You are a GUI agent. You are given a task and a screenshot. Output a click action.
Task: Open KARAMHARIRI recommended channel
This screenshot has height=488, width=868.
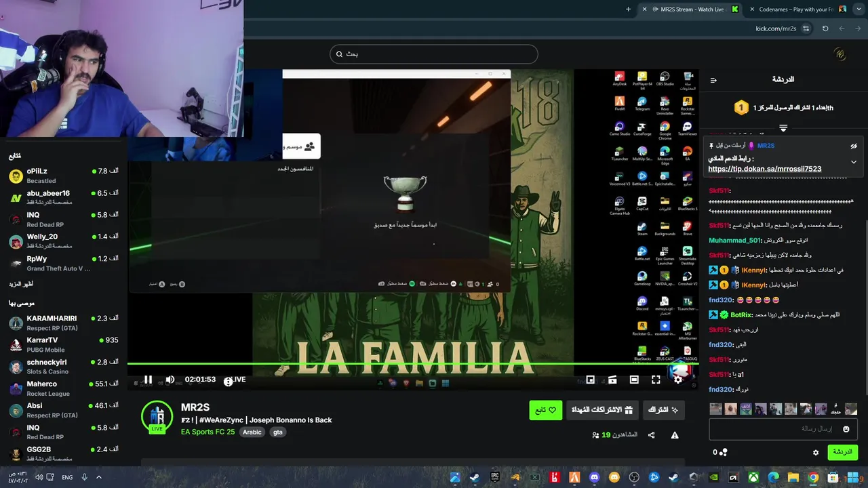pos(64,323)
